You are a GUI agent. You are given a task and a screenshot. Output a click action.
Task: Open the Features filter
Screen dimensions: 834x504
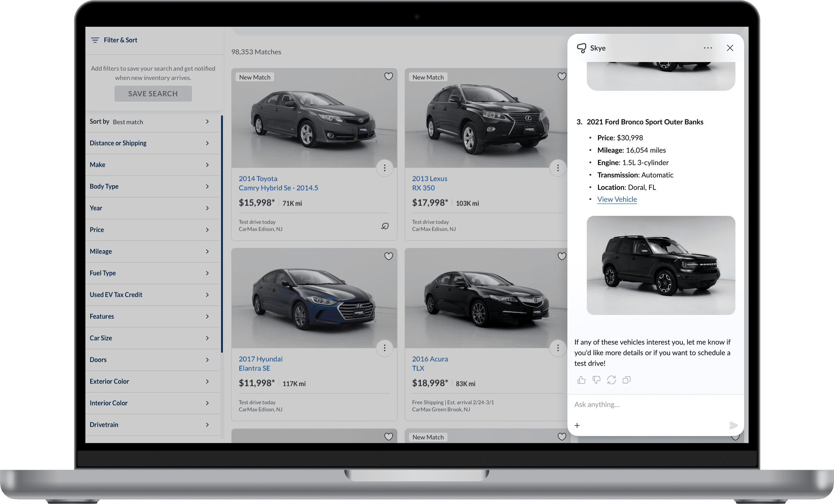152,316
